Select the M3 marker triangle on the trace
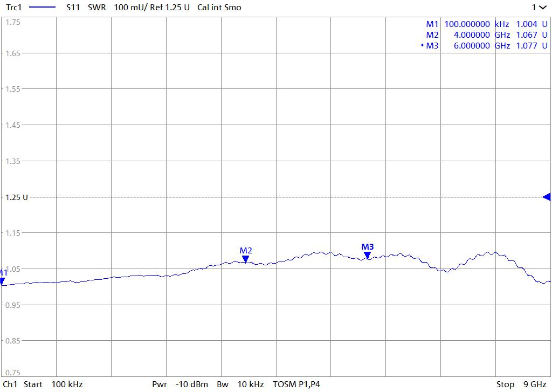552x392 pixels. pos(367,256)
